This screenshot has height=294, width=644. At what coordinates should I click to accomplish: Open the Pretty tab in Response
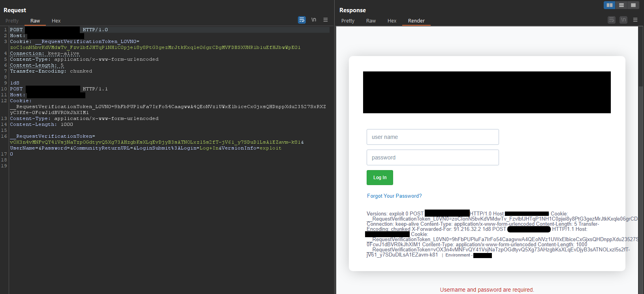click(x=348, y=21)
